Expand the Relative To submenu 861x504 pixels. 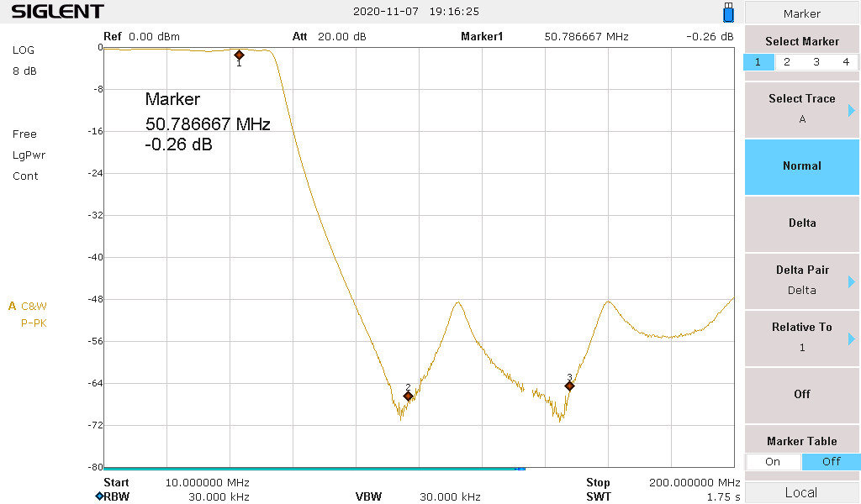coord(802,337)
